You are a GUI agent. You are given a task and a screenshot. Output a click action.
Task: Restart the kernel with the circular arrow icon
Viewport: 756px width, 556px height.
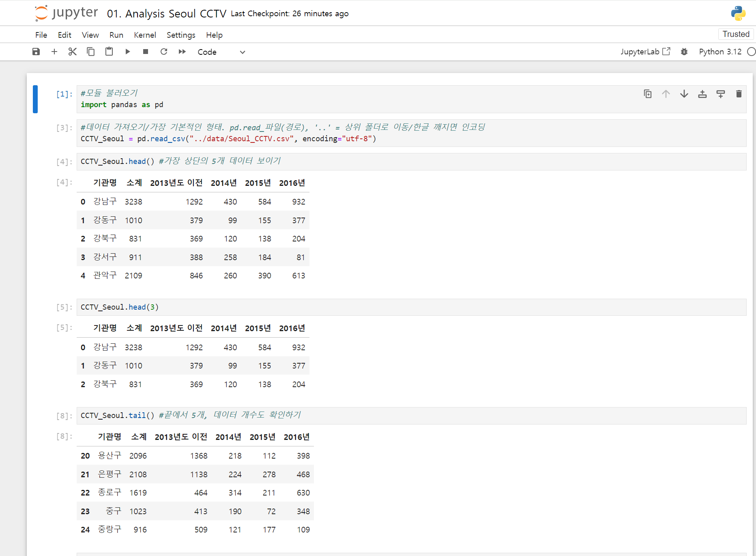(x=164, y=52)
